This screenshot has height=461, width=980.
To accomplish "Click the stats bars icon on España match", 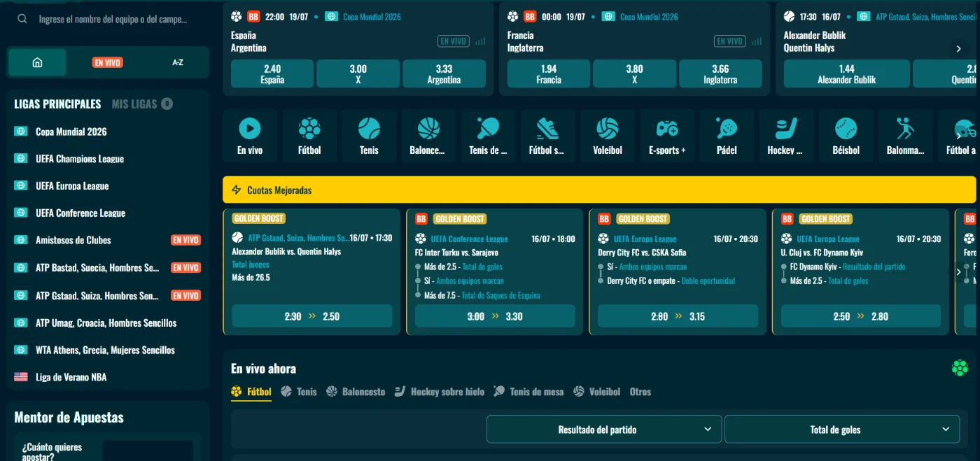I will coord(480,41).
